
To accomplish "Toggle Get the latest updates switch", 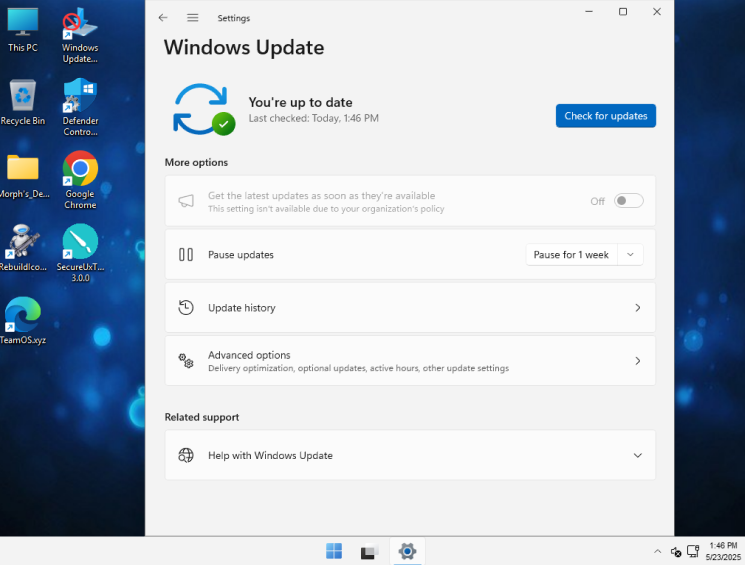I will (628, 201).
